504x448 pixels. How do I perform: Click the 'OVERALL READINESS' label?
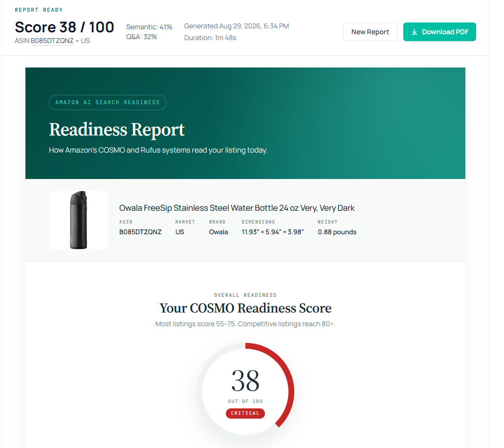245,295
